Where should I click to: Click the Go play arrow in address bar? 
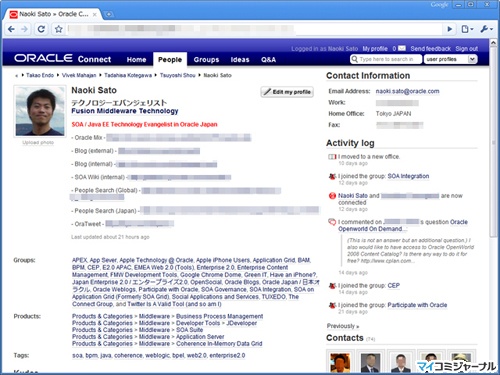click(450, 29)
